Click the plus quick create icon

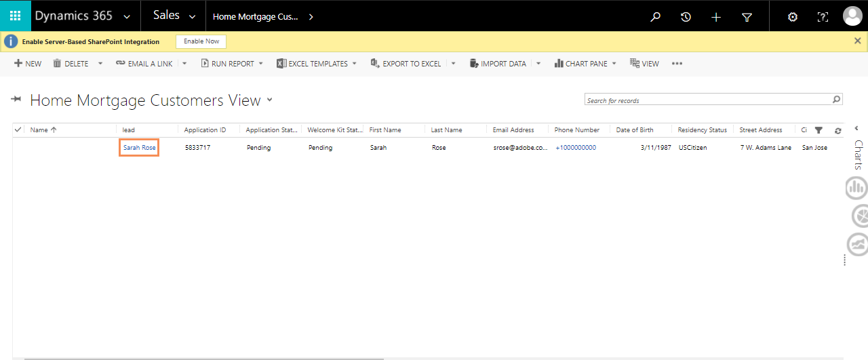(x=716, y=17)
